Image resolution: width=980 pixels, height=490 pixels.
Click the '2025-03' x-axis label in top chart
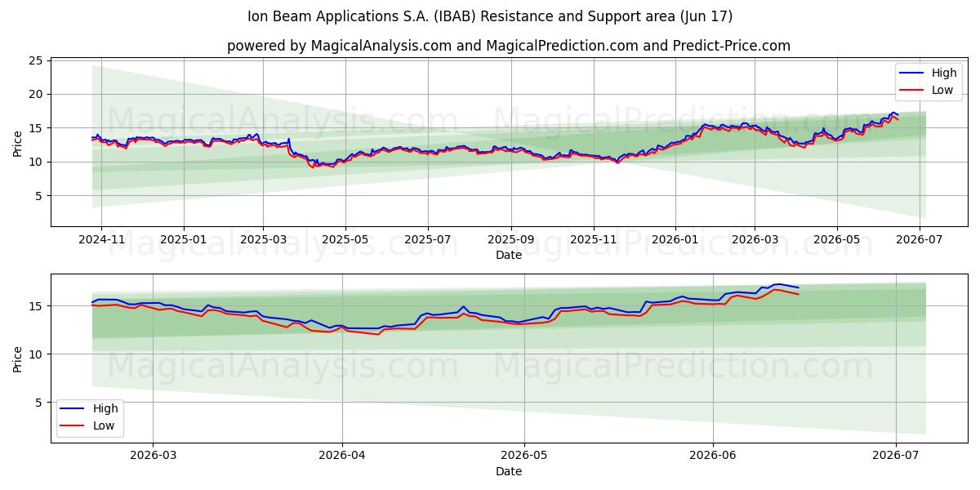pyautogui.click(x=263, y=240)
